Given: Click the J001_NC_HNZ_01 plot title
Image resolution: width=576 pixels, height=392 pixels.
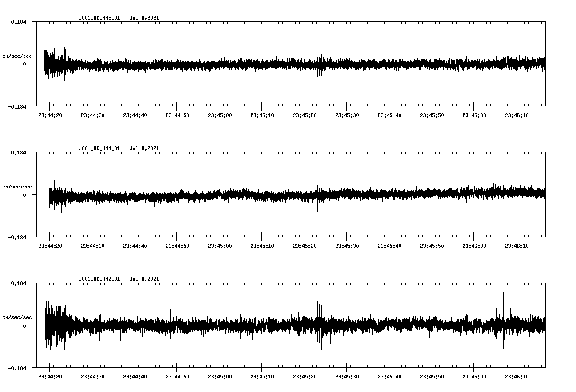Looking at the screenshot, I should coord(99,279).
